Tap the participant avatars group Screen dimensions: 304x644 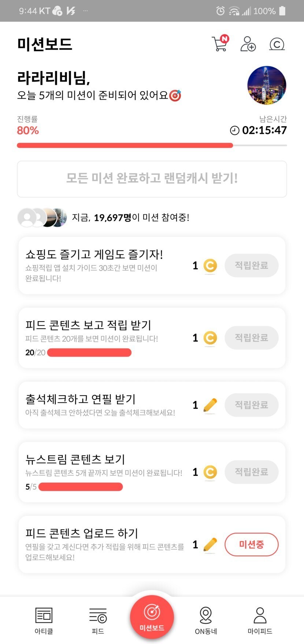42,218
